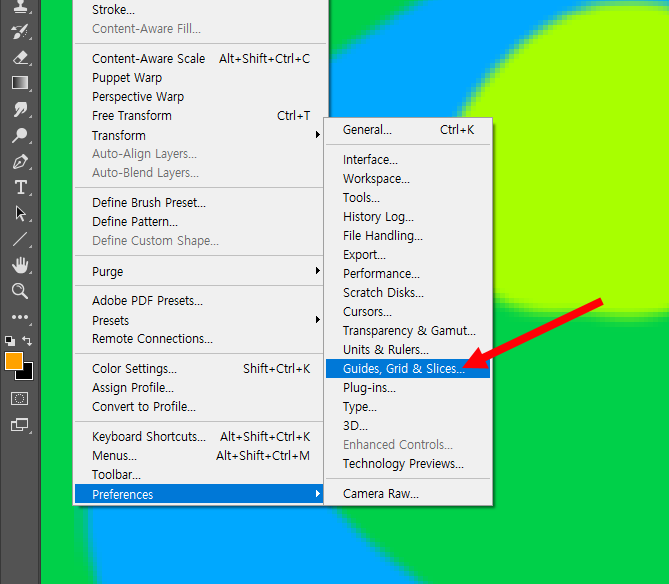Open Remote Connections...
Image resolution: width=669 pixels, height=584 pixels.
click(x=198, y=338)
